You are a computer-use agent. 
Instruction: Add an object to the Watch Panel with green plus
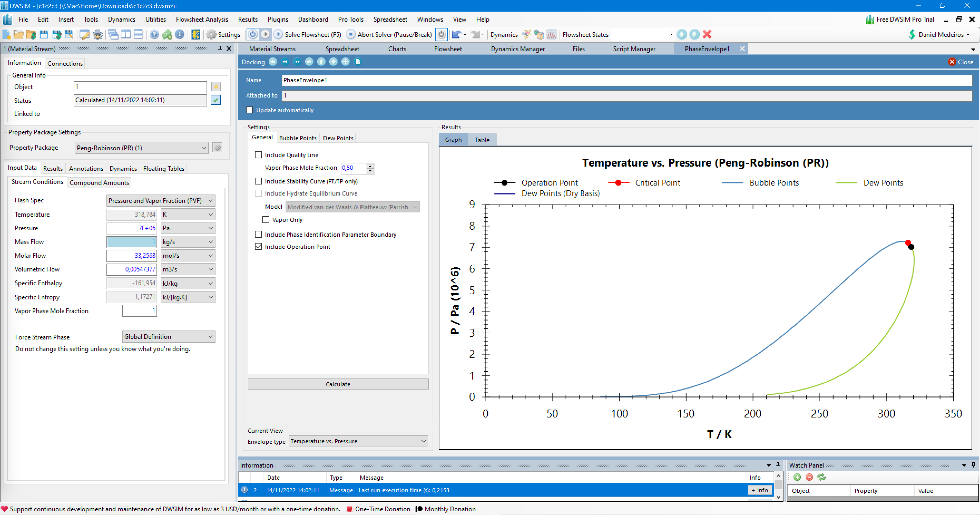click(x=797, y=477)
